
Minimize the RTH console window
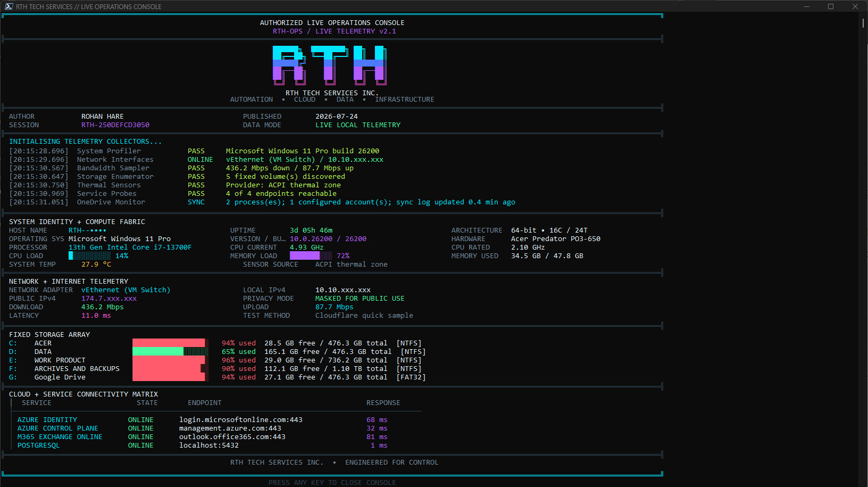click(807, 6)
